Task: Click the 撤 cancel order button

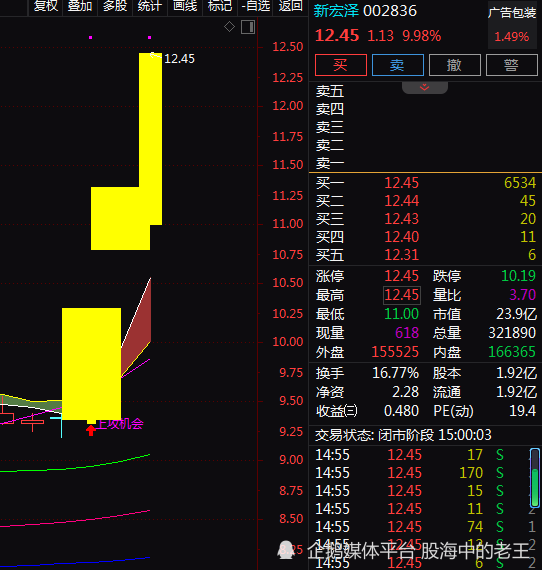Action: (x=455, y=65)
